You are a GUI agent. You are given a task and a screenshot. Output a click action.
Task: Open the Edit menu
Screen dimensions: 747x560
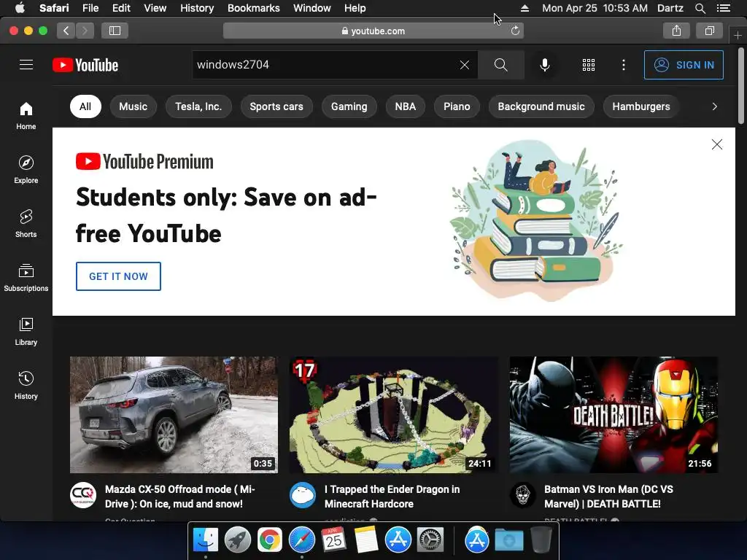point(121,8)
